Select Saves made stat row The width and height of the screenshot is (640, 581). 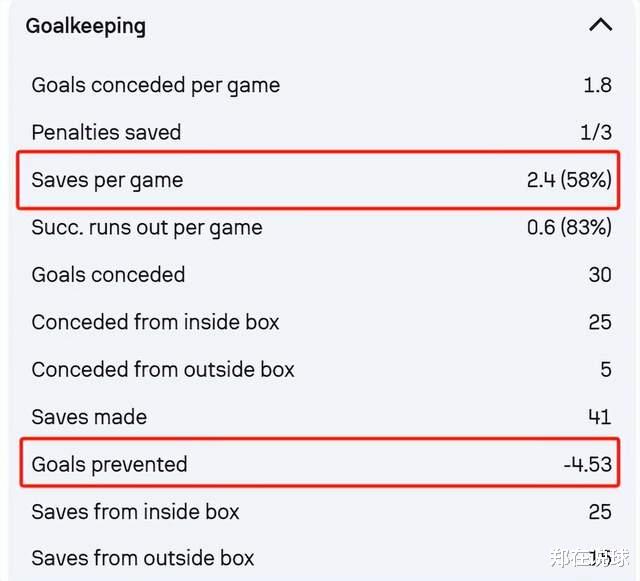point(321,417)
